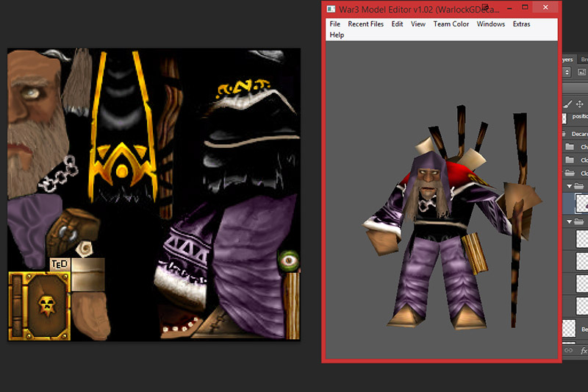588x392 pixels.
Task: Open the Recent Files menu
Action: (365, 24)
